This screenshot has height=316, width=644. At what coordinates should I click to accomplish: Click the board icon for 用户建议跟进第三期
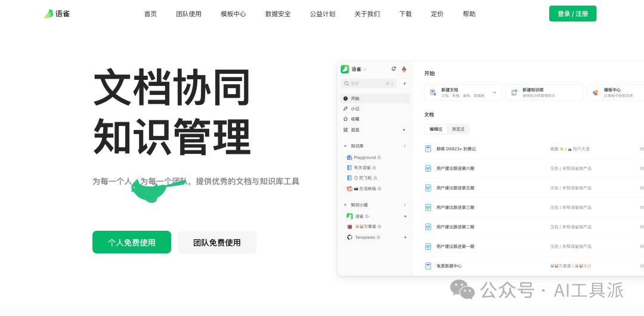pyautogui.click(x=428, y=207)
